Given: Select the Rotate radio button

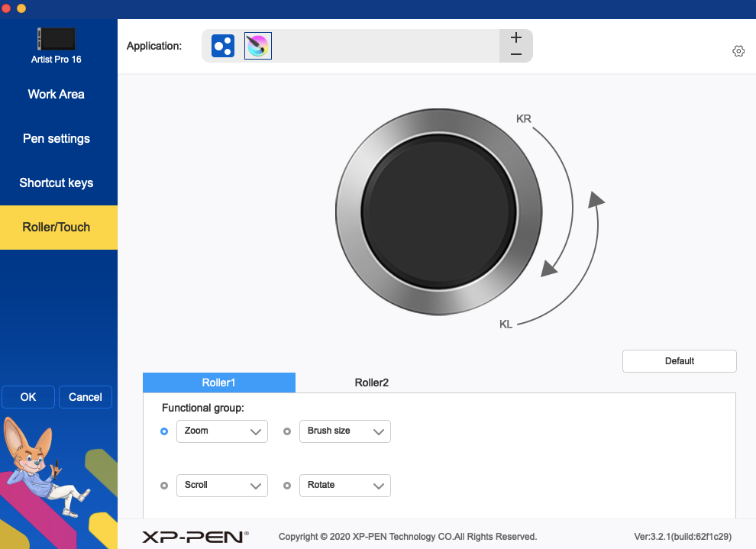Looking at the screenshot, I should 287,486.
